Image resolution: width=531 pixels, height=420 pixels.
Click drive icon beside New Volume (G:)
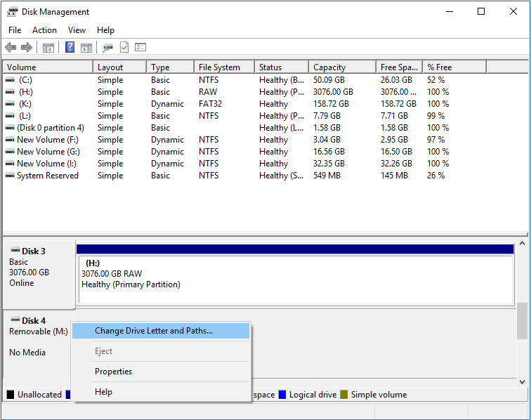10,152
